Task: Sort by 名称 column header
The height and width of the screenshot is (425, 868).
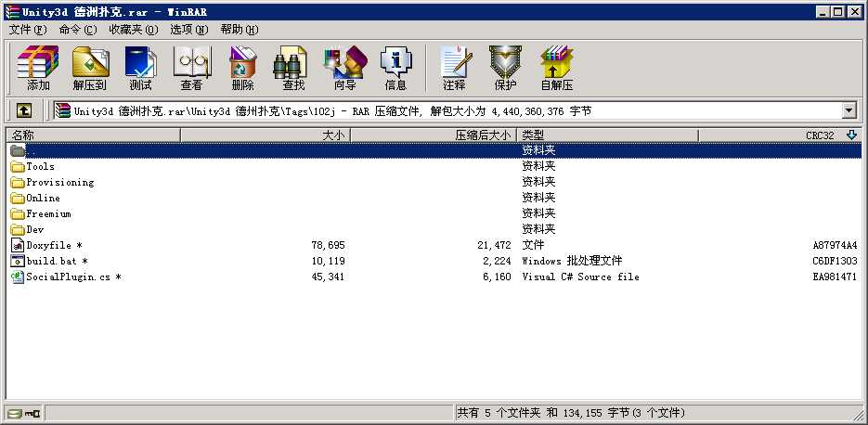Action: pyautogui.click(x=93, y=135)
